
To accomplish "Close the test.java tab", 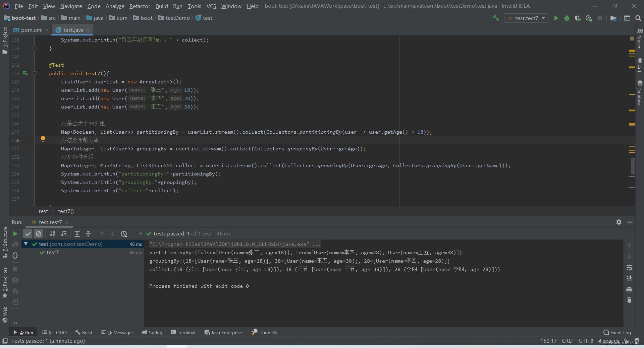I will (88, 30).
